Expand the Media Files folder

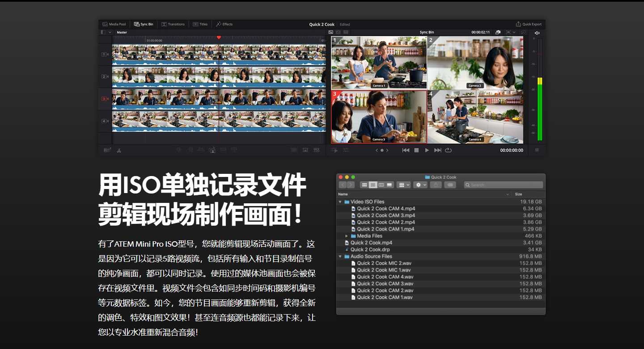pos(347,236)
